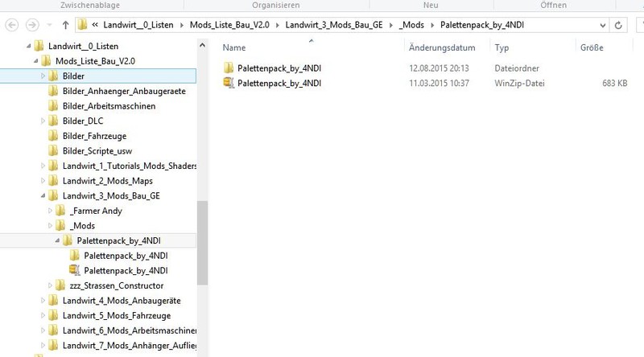The height and width of the screenshot is (357, 644).
Task: Select Palettenpack_by_4NDI WinZip file icon in file list
Action: pyautogui.click(x=229, y=83)
